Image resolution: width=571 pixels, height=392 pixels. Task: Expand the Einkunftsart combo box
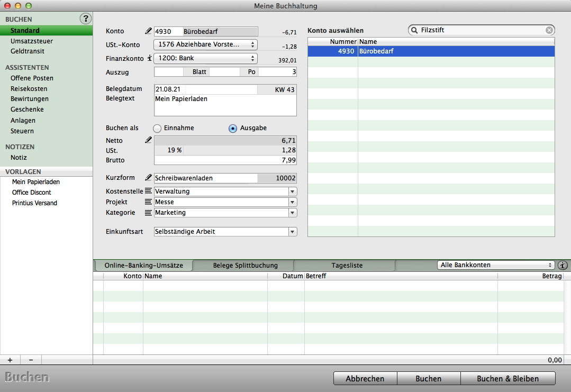click(x=292, y=232)
